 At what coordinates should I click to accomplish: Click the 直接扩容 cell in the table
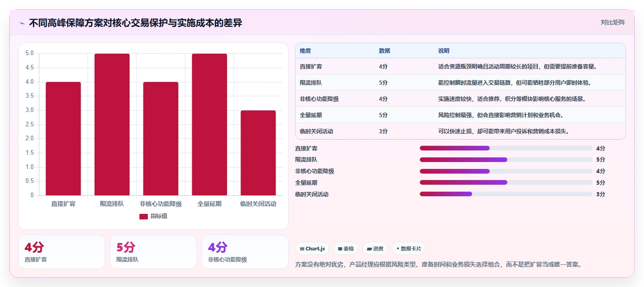[x=311, y=67]
